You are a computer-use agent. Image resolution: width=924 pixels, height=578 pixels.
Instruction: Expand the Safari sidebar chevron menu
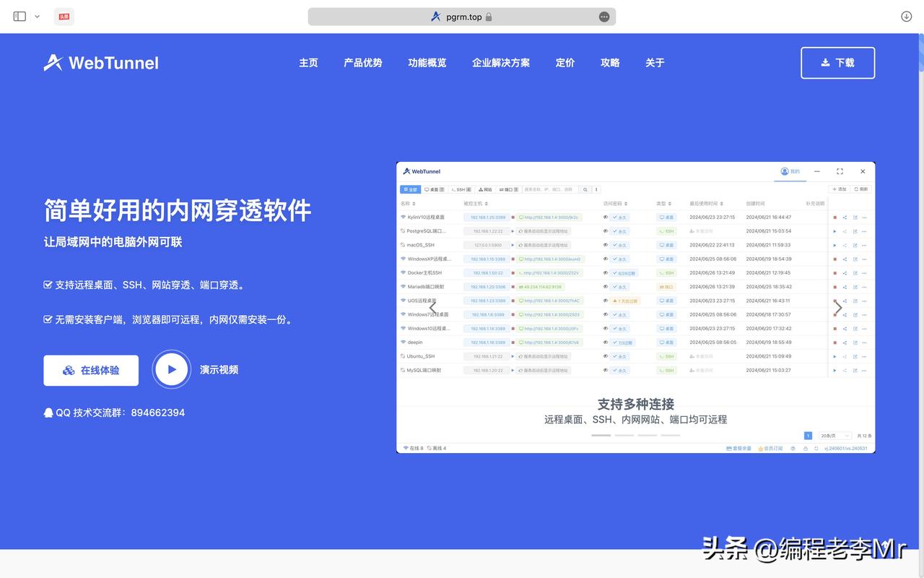(37, 17)
